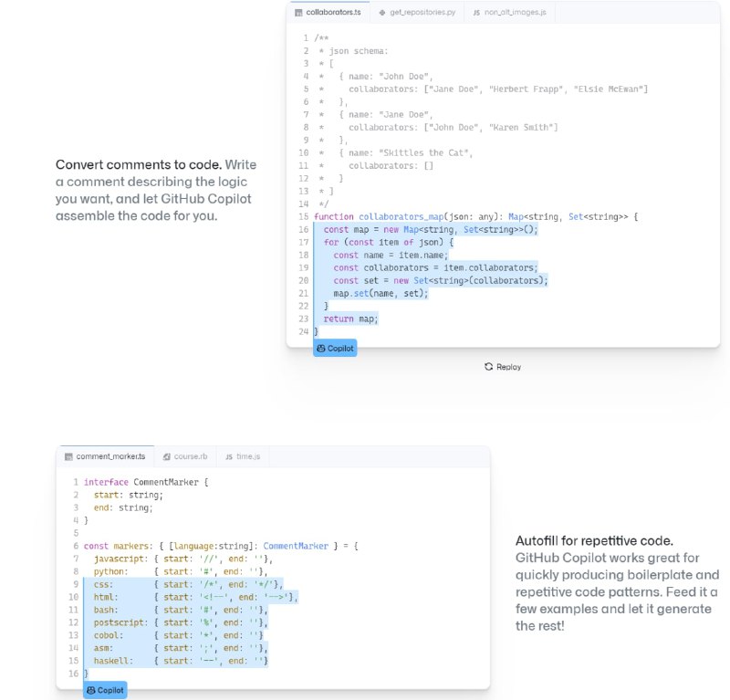The image size is (730, 700).
Task: Click the 'json schema:' comment line
Action: (x=353, y=51)
